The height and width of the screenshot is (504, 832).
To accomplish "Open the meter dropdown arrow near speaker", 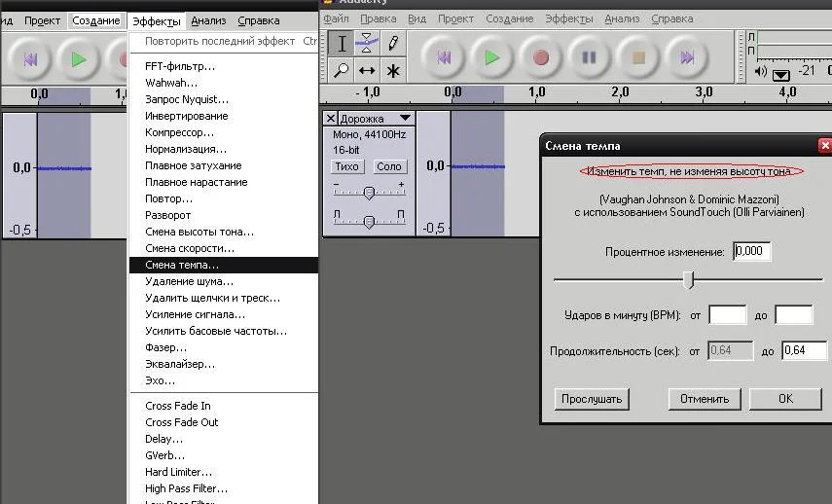I will [x=780, y=75].
